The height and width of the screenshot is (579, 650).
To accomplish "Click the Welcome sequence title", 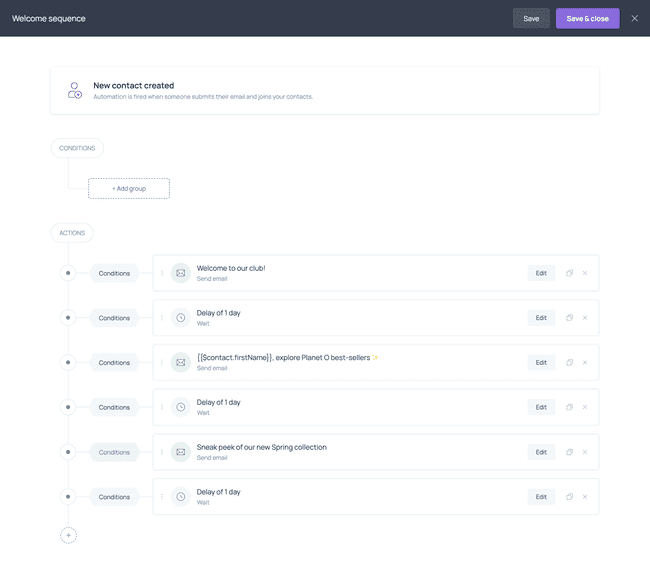I will [x=49, y=19].
